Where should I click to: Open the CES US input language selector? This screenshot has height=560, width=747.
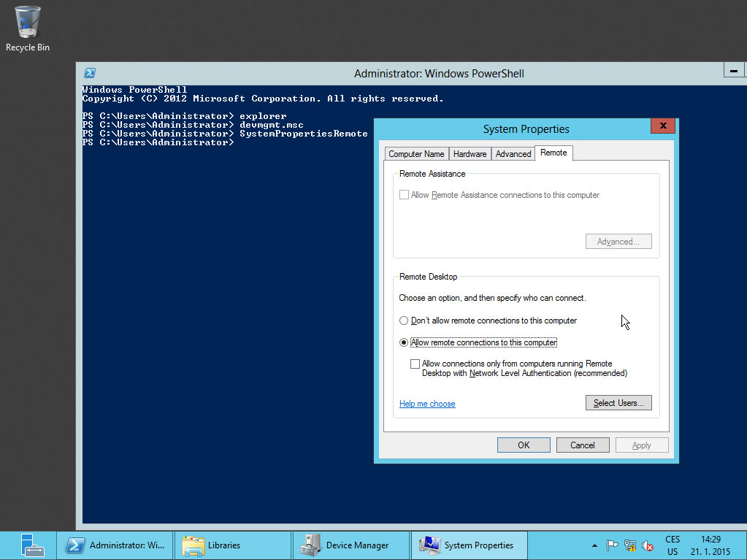(x=673, y=545)
